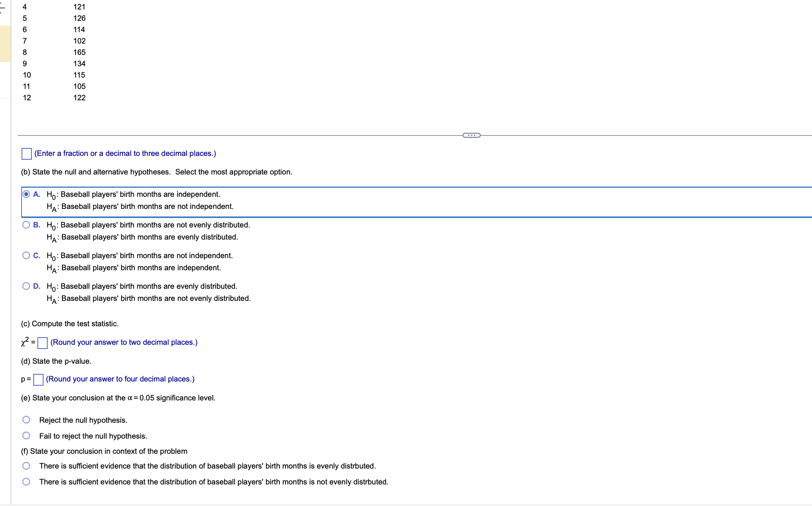Click the count 102 for month 7
Image resolution: width=812 pixels, height=506 pixels.
pos(79,41)
